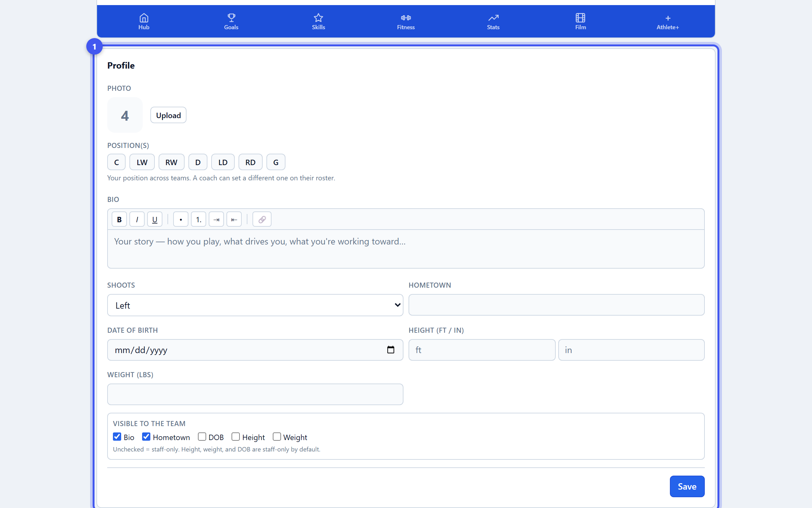Uncheck Hometown team visibility
Screen dimensions: 812x508
[146, 437]
